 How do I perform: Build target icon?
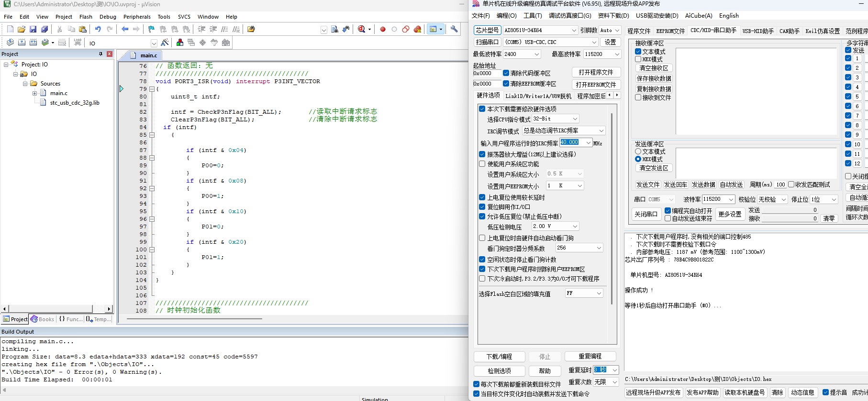click(x=22, y=43)
